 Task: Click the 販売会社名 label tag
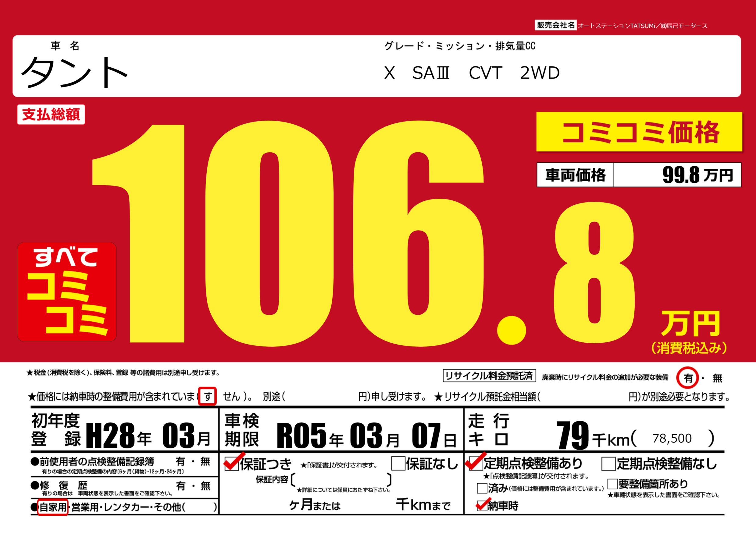[x=555, y=25]
